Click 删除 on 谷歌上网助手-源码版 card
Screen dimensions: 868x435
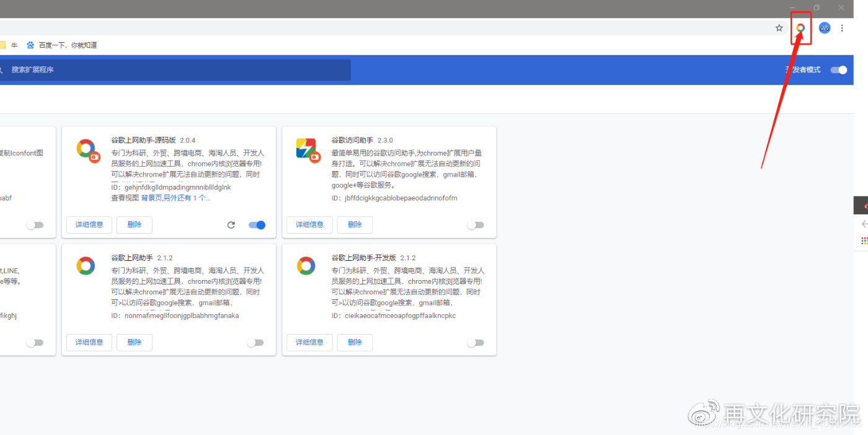[x=135, y=225]
